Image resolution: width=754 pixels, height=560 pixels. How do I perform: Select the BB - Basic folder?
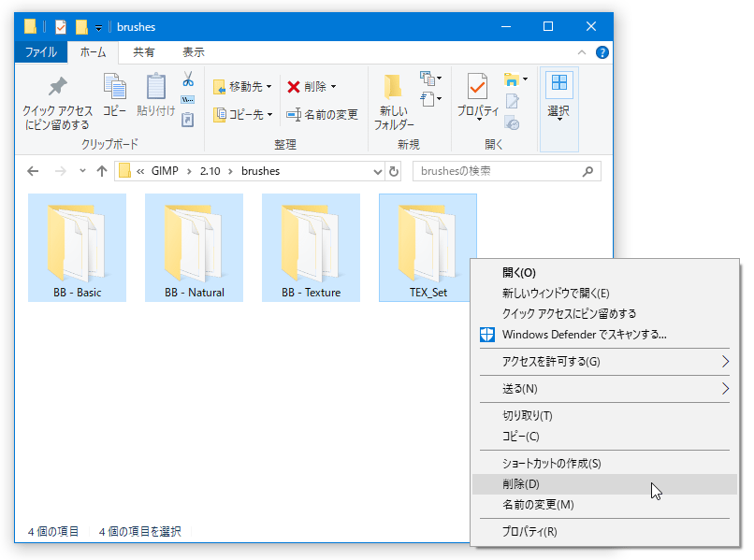(77, 248)
